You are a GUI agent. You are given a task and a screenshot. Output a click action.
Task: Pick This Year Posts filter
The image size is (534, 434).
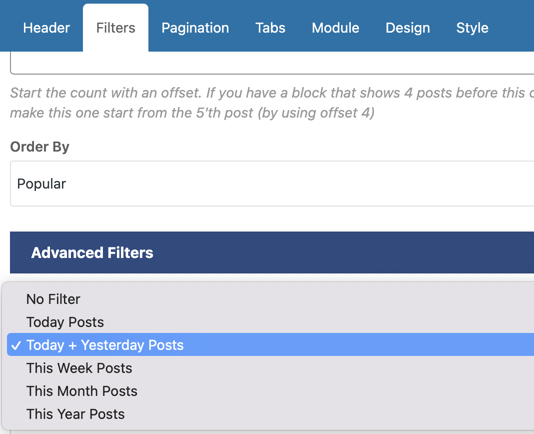click(271, 414)
